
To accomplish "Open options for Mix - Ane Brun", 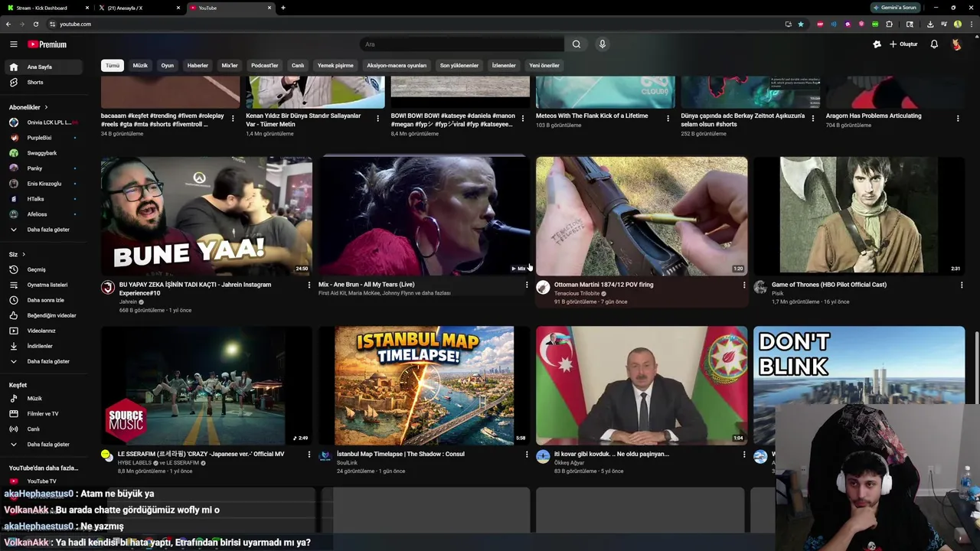I will [x=527, y=285].
